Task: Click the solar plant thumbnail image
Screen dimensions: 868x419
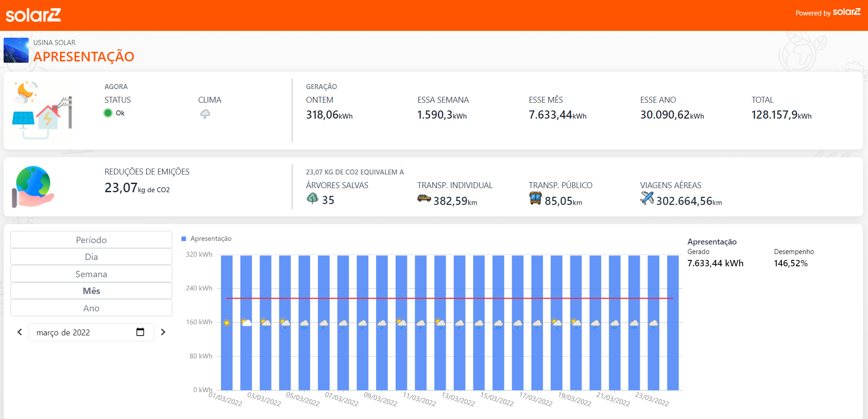Action: (16, 50)
